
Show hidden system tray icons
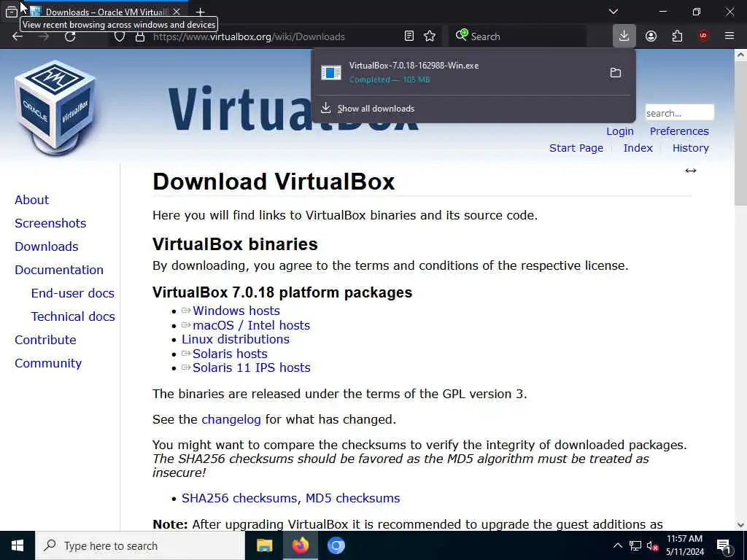[617, 545]
